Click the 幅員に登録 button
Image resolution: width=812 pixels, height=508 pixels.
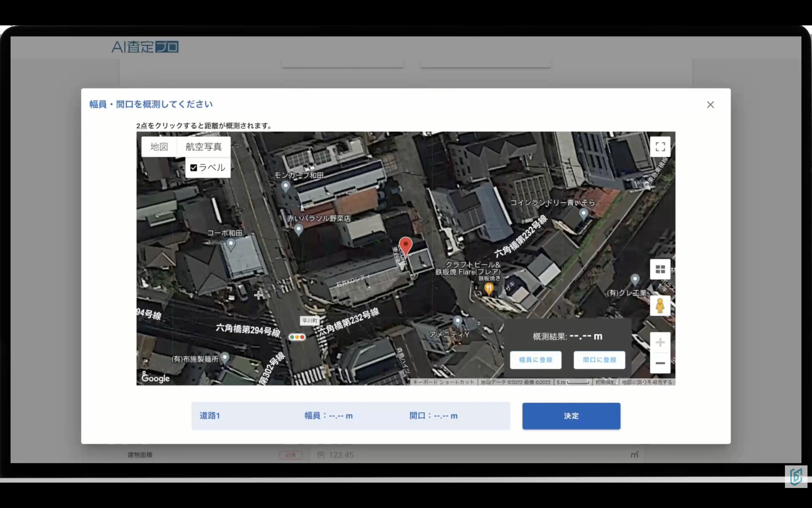point(535,360)
